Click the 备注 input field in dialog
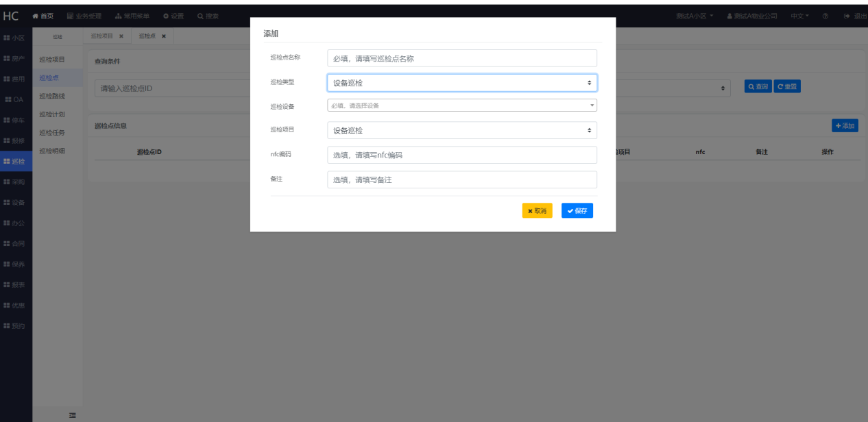The height and width of the screenshot is (422, 868). coord(462,179)
